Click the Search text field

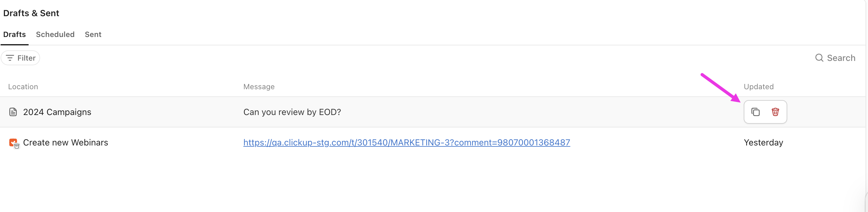[x=841, y=58]
